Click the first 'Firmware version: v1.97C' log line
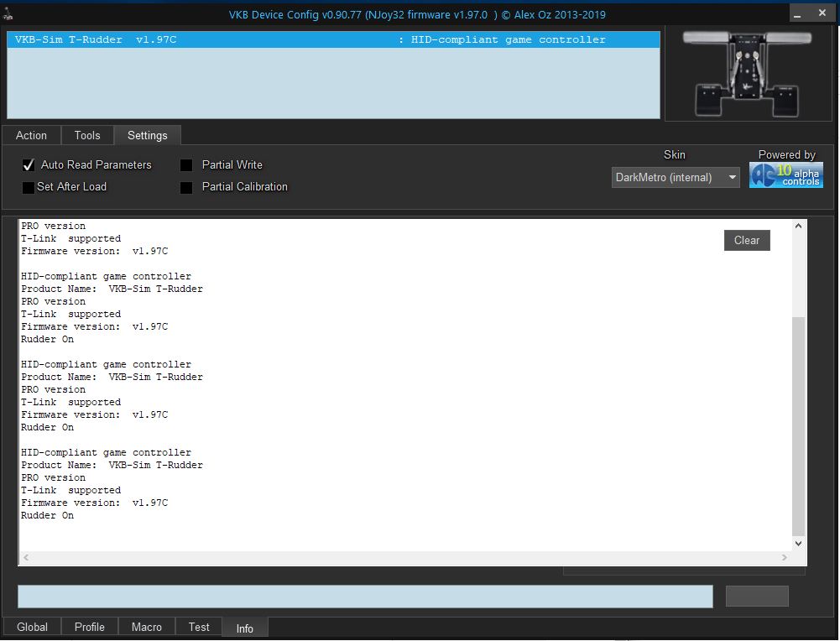 tap(94, 251)
